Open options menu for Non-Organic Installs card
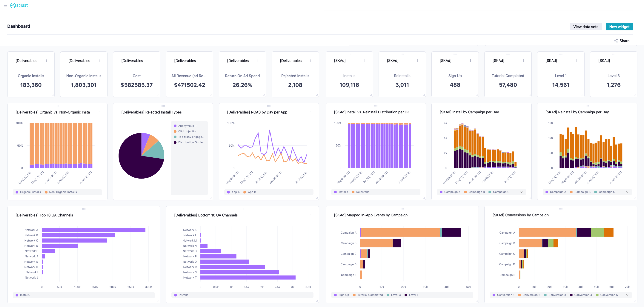Image resolution: width=644 pixels, height=307 pixels. [x=99, y=61]
